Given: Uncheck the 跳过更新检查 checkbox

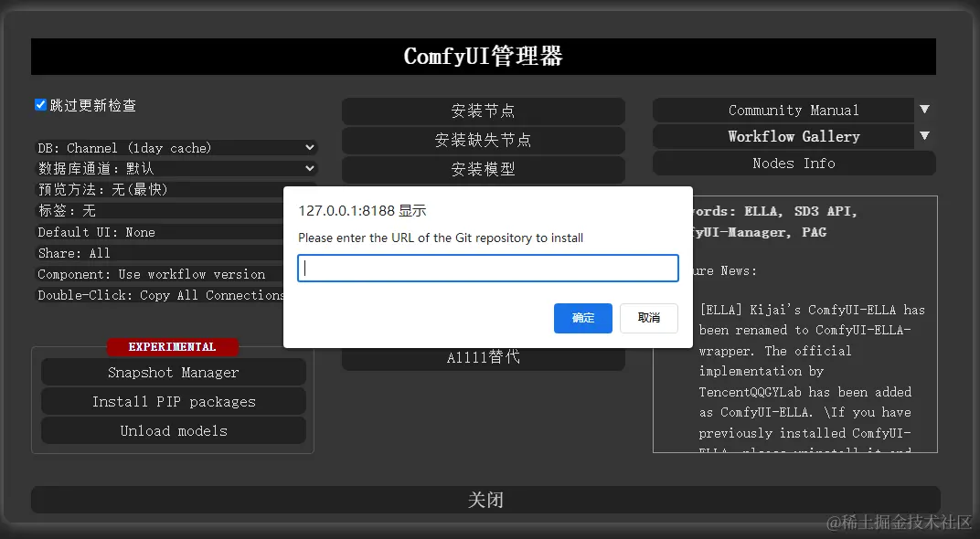Looking at the screenshot, I should pos(40,105).
